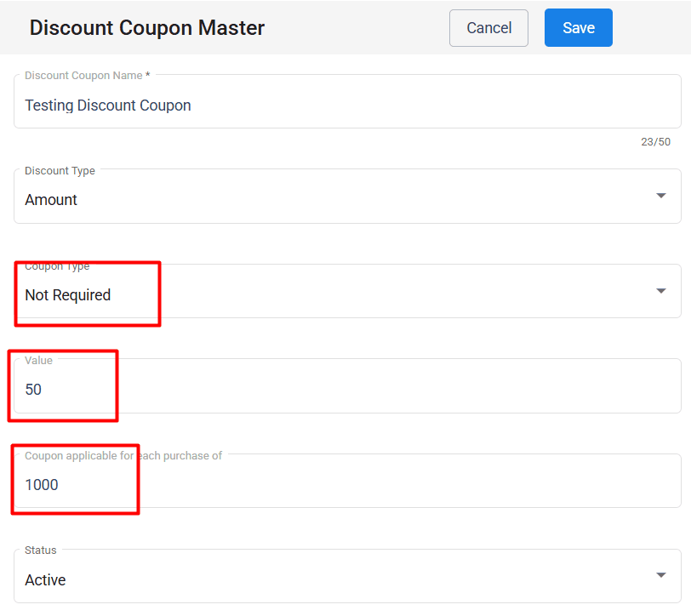Viewport: 691px width, 616px height.
Task: Click the 'Not Required' coupon type value
Action: (68, 295)
